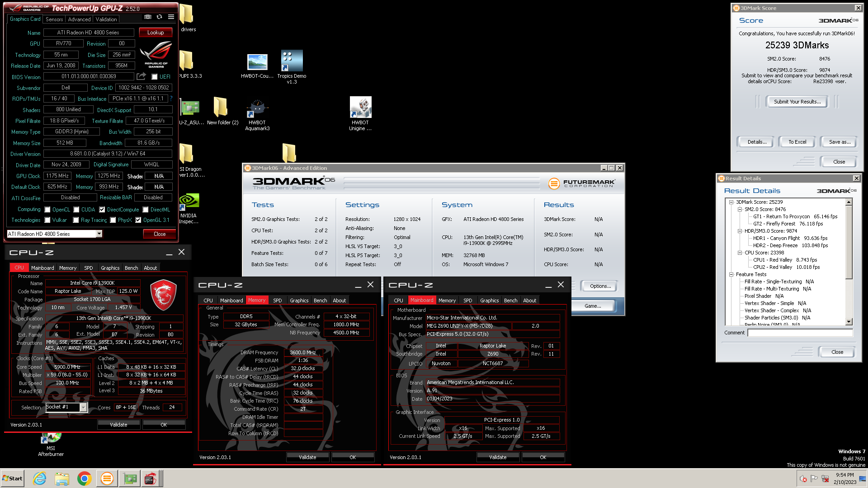Toggle the DirectCompute checkbox

pyautogui.click(x=102, y=210)
